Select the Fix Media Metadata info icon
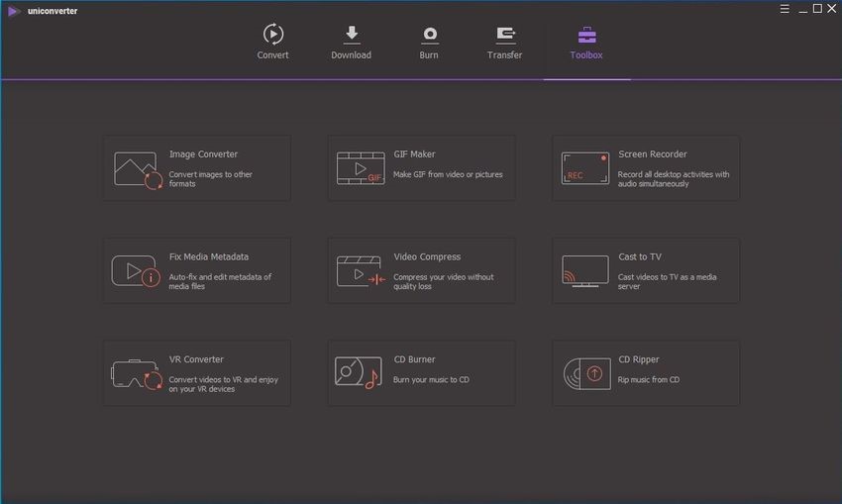The width and height of the screenshot is (842, 504). pos(137,271)
